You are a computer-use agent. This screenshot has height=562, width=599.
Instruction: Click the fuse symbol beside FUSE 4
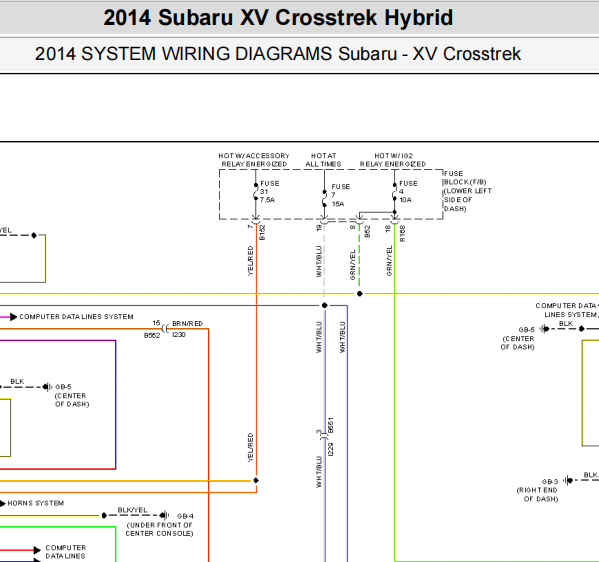point(394,192)
